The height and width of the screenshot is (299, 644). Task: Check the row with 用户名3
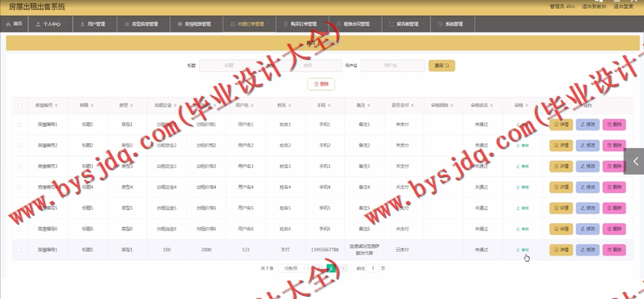pyautogui.click(x=19, y=166)
